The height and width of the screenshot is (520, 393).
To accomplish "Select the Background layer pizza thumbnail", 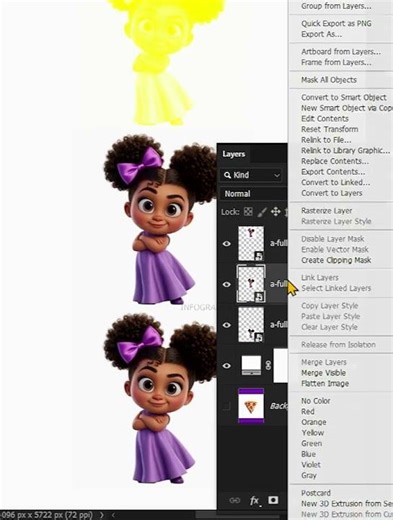I will [x=251, y=406].
